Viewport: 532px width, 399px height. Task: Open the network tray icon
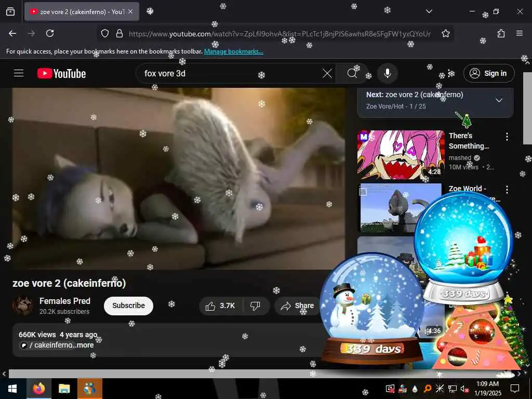pos(453,389)
